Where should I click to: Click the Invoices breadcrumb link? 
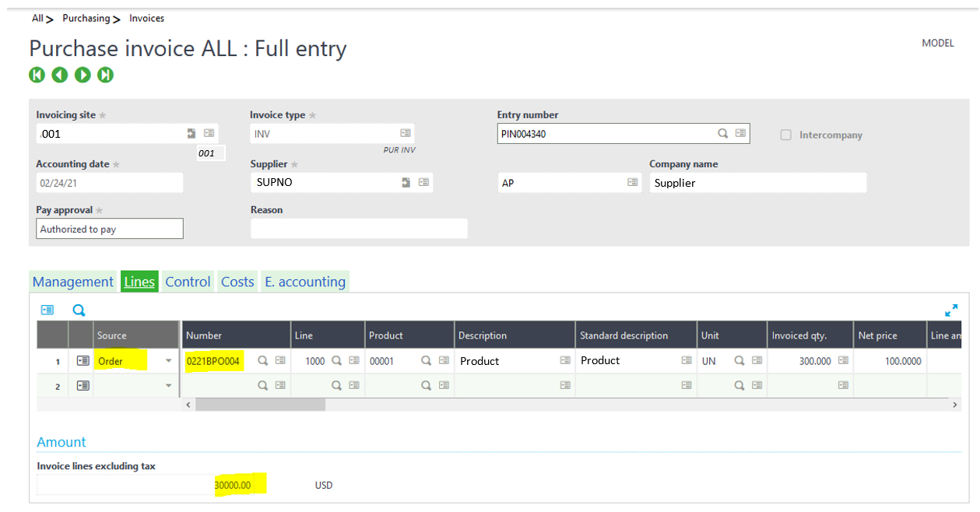tap(146, 18)
